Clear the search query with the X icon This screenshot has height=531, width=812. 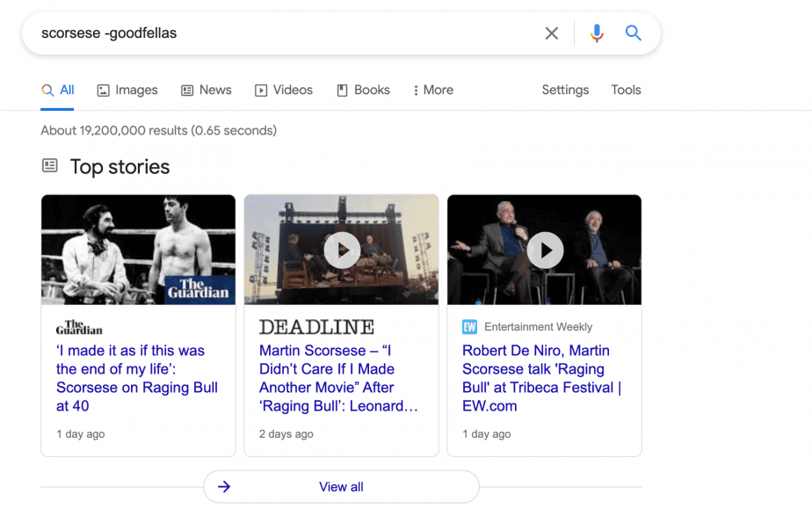click(x=552, y=33)
